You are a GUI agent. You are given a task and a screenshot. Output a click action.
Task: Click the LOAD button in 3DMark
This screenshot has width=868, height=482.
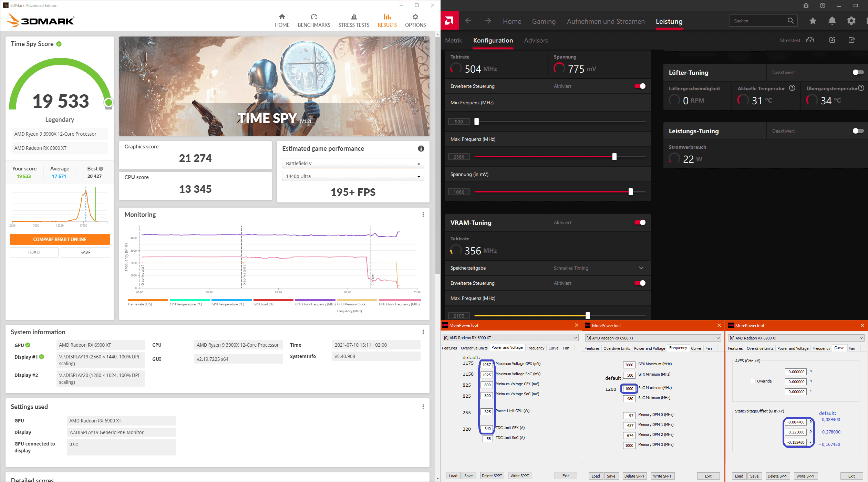tap(34, 252)
